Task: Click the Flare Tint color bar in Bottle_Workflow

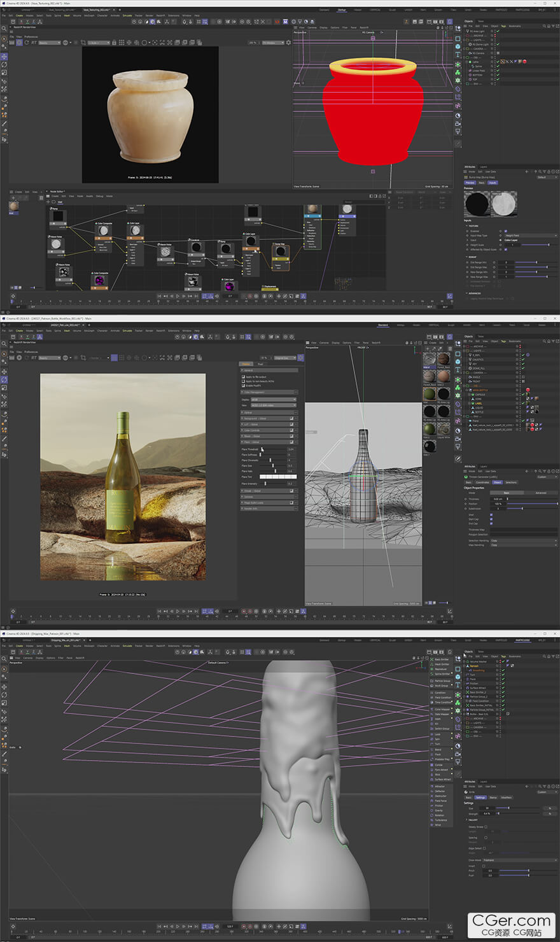Action: 278,476
